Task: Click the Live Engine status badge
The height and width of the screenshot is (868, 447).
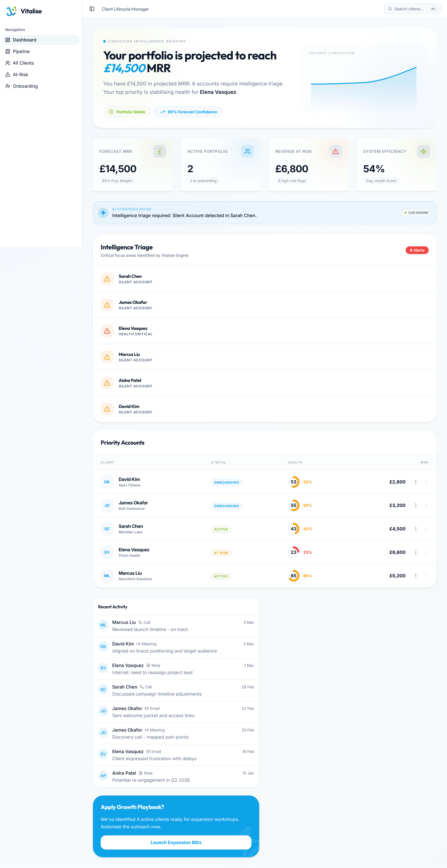Action: pyautogui.click(x=416, y=213)
